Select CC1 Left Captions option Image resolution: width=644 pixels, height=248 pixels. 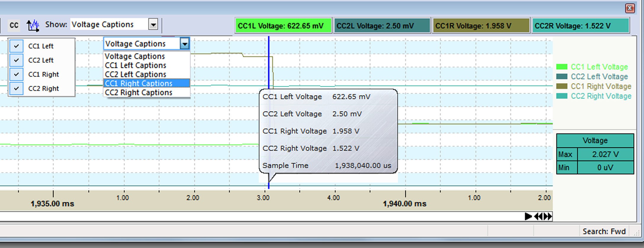(x=147, y=65)
